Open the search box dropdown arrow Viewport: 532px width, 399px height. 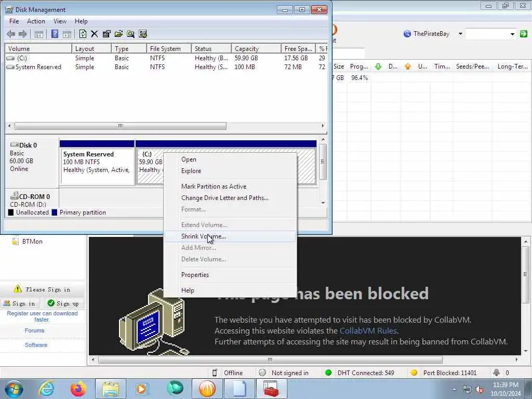click(x=512, y=34)
